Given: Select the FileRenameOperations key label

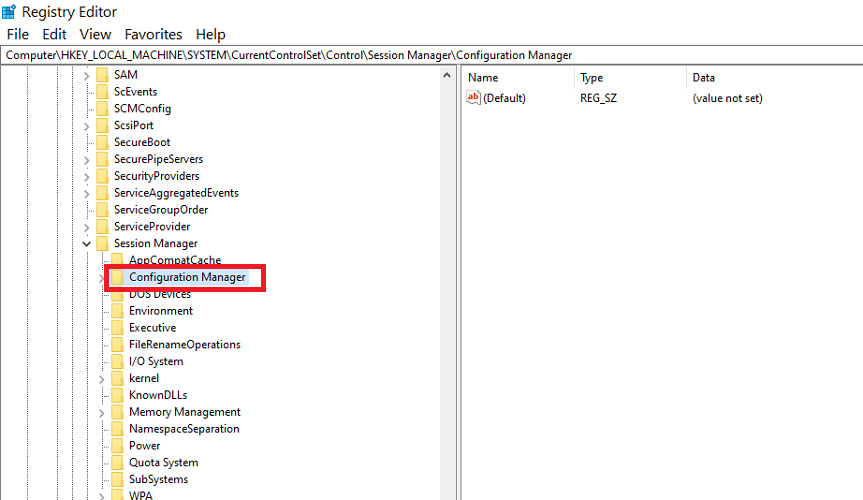Looking at the screenshot, I should click(185, 345).
